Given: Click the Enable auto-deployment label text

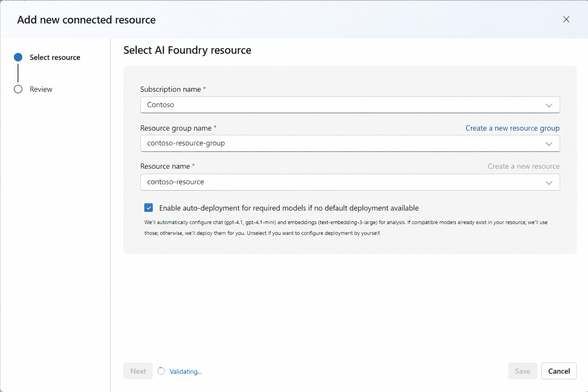Looking at the screenshot, I should point(289,208).
